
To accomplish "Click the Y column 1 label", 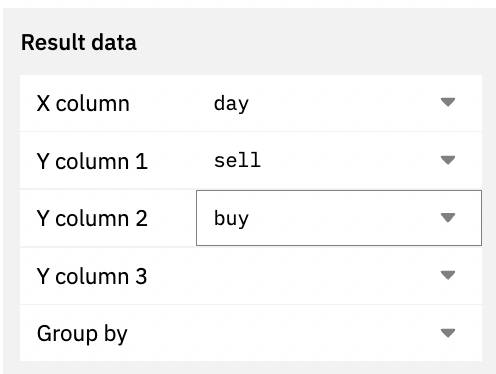I will tap(92, 161).
